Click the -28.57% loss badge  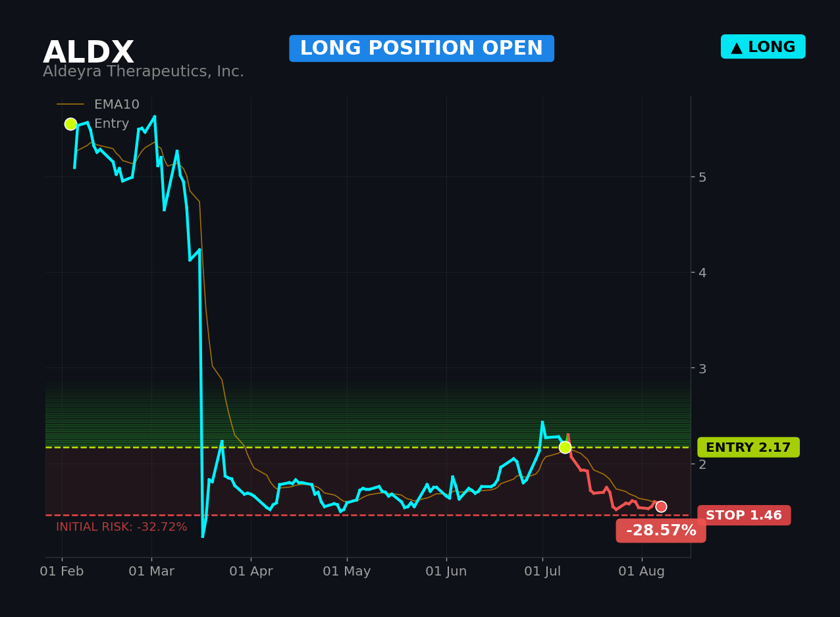661,531
